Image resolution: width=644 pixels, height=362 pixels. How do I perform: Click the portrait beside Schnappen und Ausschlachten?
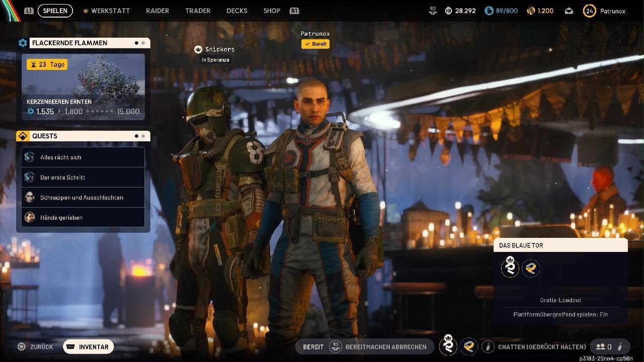[30, 198]
